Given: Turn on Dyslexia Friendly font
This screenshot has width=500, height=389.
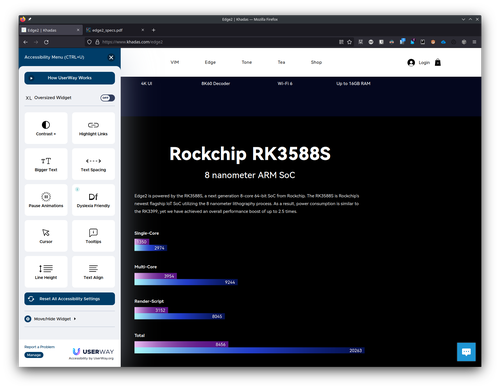Looking at the screenshot, I should point(93,200).
